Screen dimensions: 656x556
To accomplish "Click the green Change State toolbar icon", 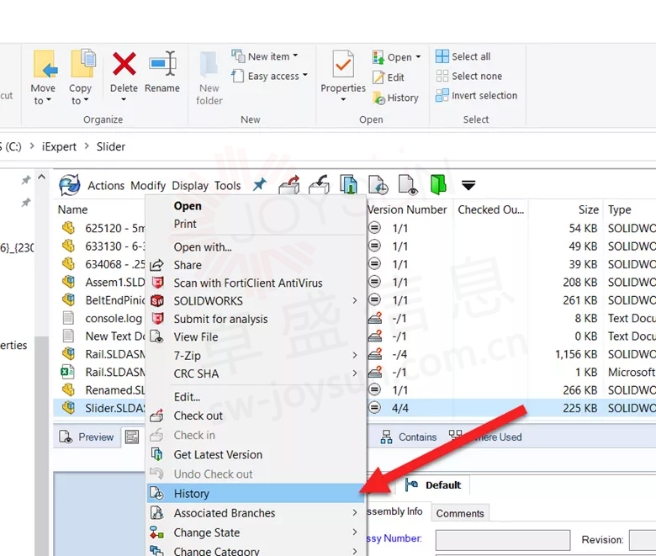I will (438, 184).
